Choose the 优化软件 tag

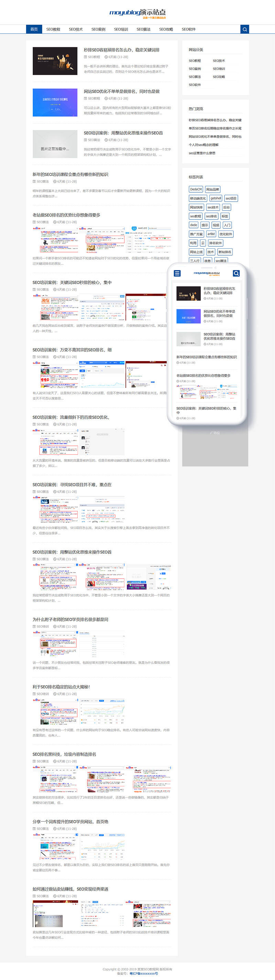tap(225, 234)
